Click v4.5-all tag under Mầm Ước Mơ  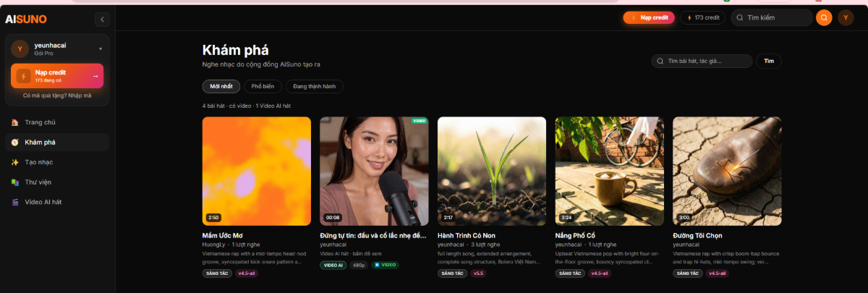coord(247,273)
